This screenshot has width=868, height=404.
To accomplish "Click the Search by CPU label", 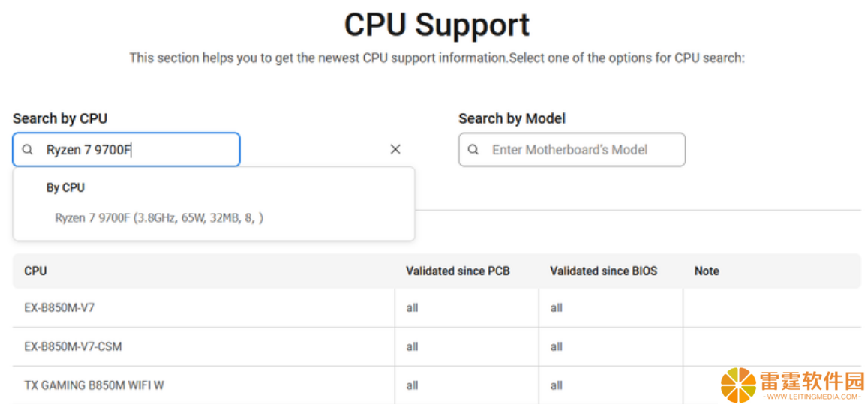I will coord(60,118).
